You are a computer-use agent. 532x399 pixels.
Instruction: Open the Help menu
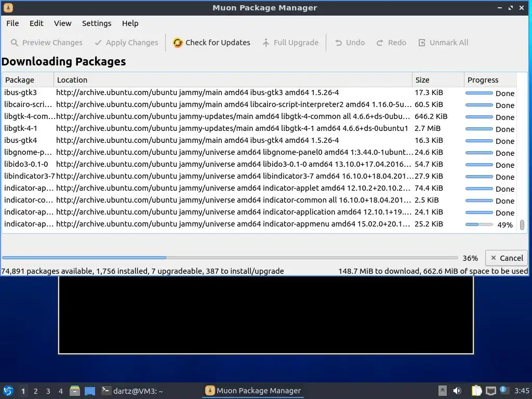coord(130,23)
